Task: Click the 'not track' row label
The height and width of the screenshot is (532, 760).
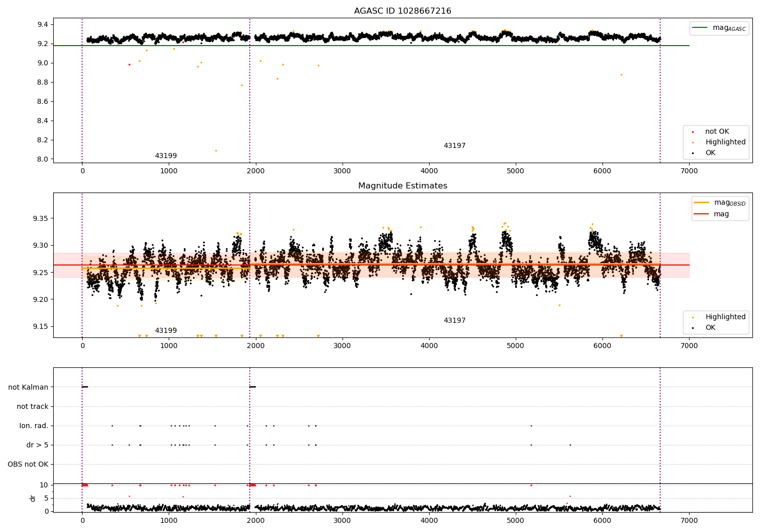Action: pyautogui.click(x=32, y=406)
